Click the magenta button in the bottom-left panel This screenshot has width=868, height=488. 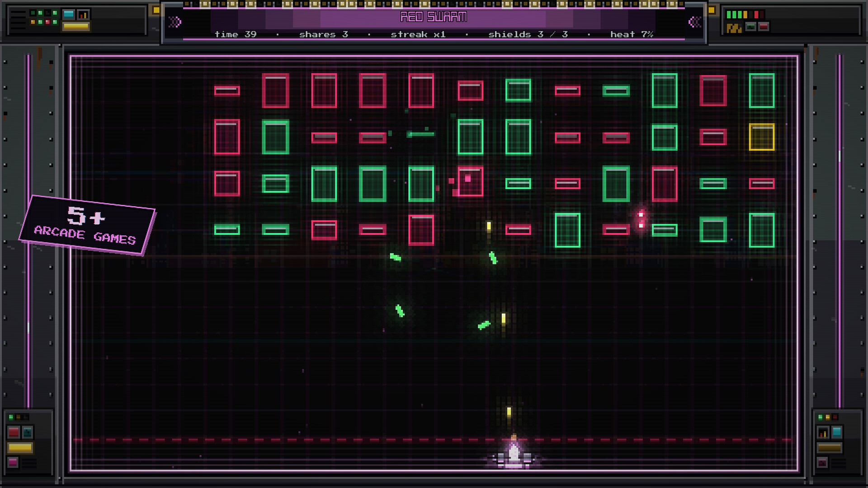pyautogui.click(x=13, y=462)
